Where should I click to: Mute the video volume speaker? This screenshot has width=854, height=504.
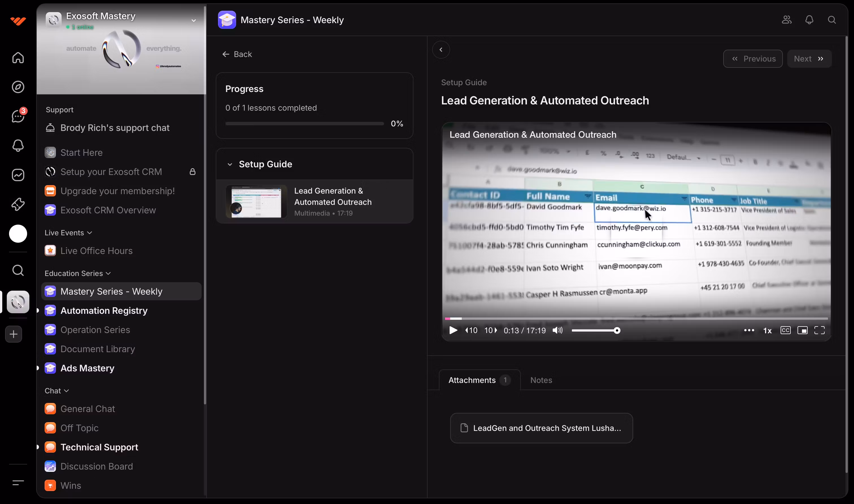(x=557, y=330)
